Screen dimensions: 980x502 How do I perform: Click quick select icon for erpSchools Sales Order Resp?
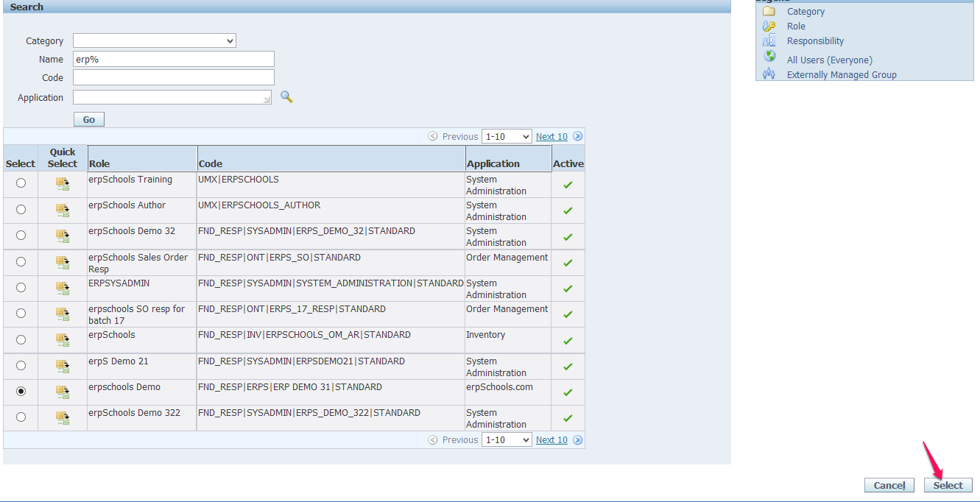point(63,263)
